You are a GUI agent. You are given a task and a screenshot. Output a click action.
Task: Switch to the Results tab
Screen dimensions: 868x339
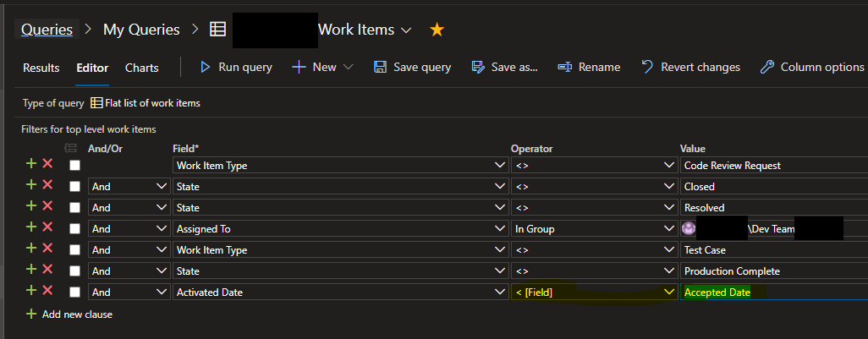41,68
